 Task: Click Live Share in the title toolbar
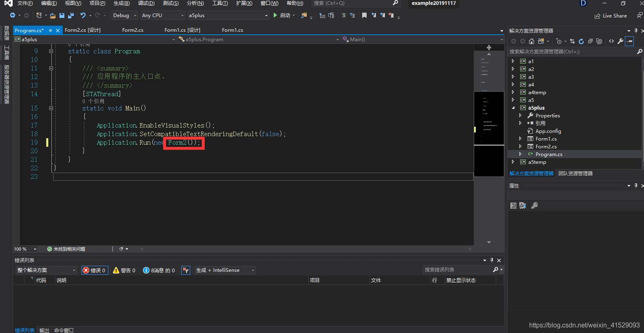pyautogui.click(x=611, y=16)
